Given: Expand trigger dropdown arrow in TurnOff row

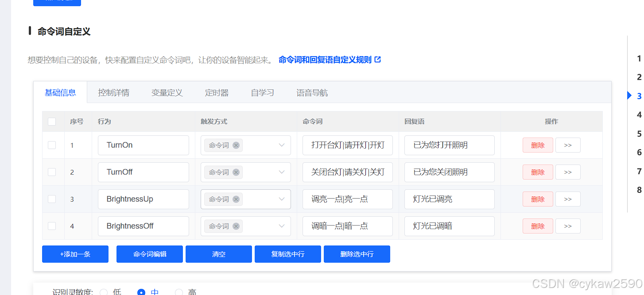Looking at the screenshot, I should 282,172.
